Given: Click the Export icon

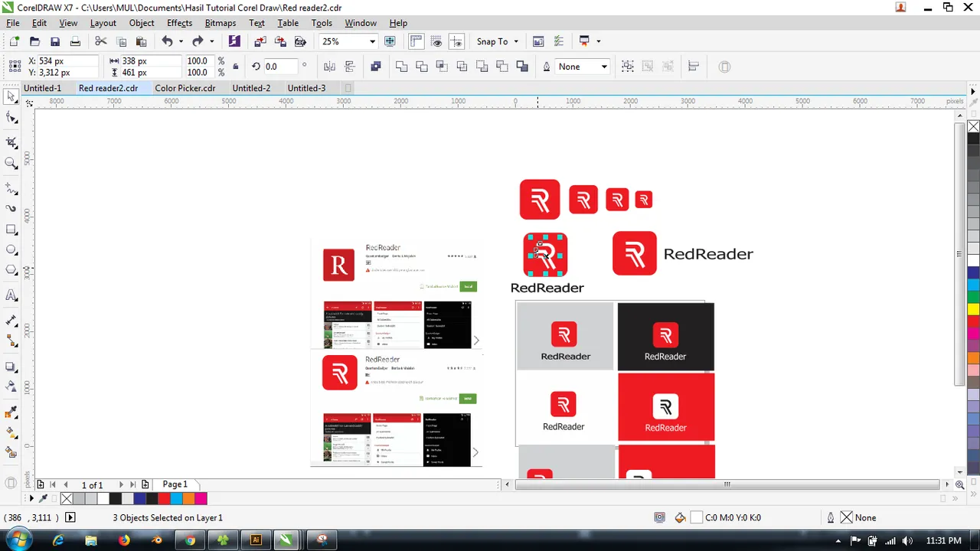Looking at the screenshot, I should tap(280, 41).
